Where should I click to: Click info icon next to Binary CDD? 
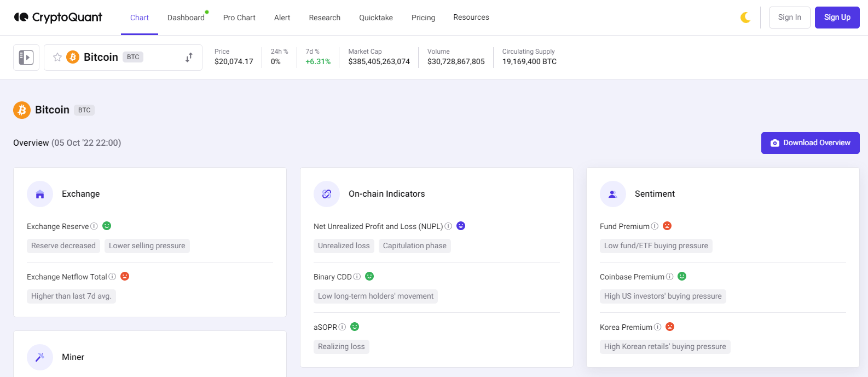click(x=357, y=277)
